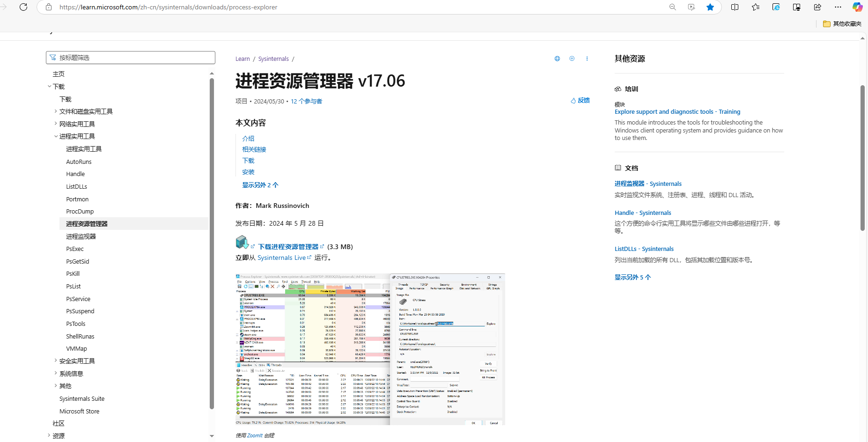Expand 显示另外 2 个 in contents list
Viewport: 868px width, 442px height.
(x=260, y=185)
